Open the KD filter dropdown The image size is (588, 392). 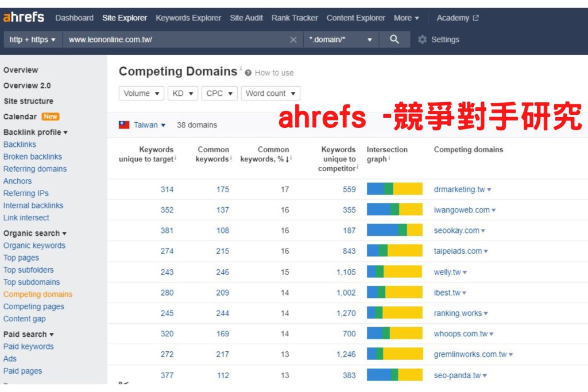click(x=183, y=94)
